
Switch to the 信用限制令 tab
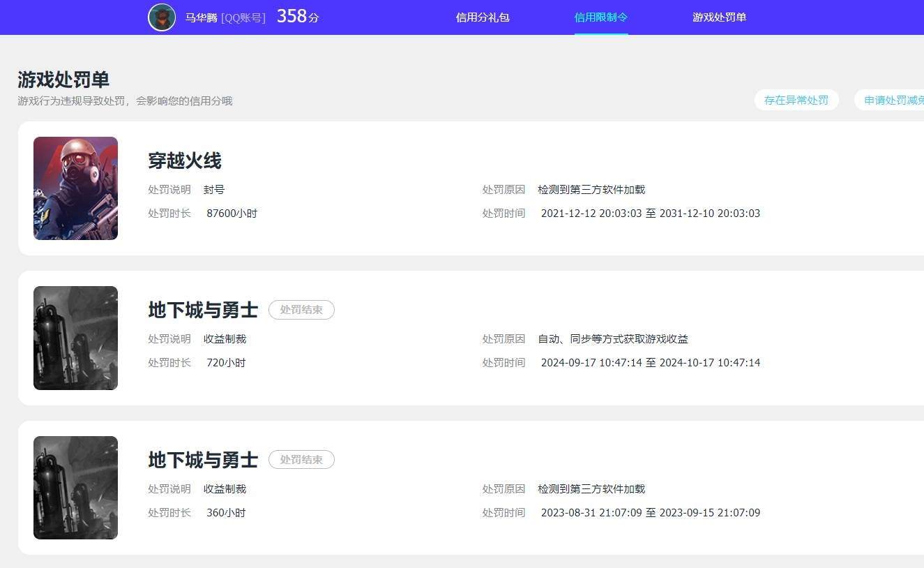click(x=601, y=17)
